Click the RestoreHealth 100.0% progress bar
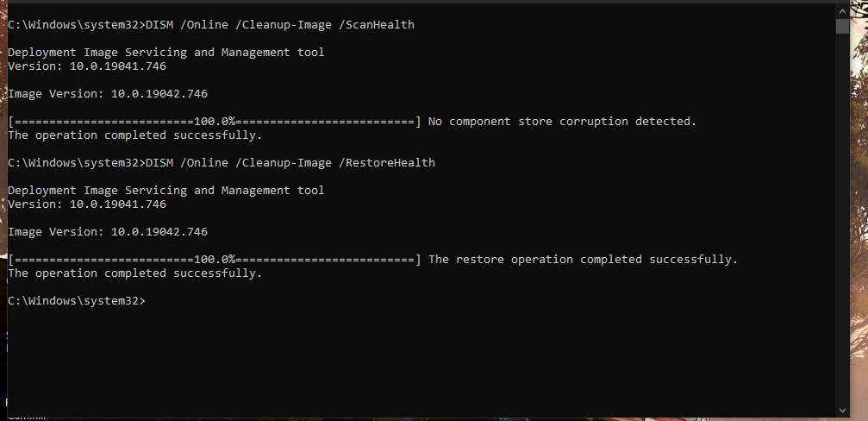The height and width of the screenshot is (421, 868). coord(215,260)
